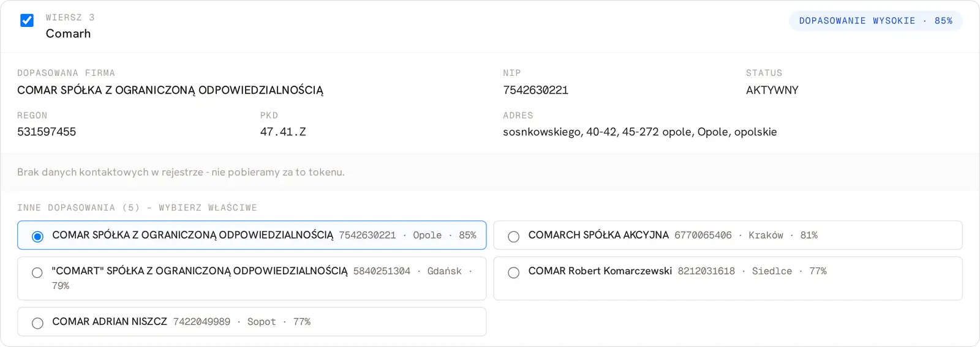This screenshot has height=347, width=980.
Task: Click city Sopot in Adrian Niszcz option
Action: (x=262, y=322)
